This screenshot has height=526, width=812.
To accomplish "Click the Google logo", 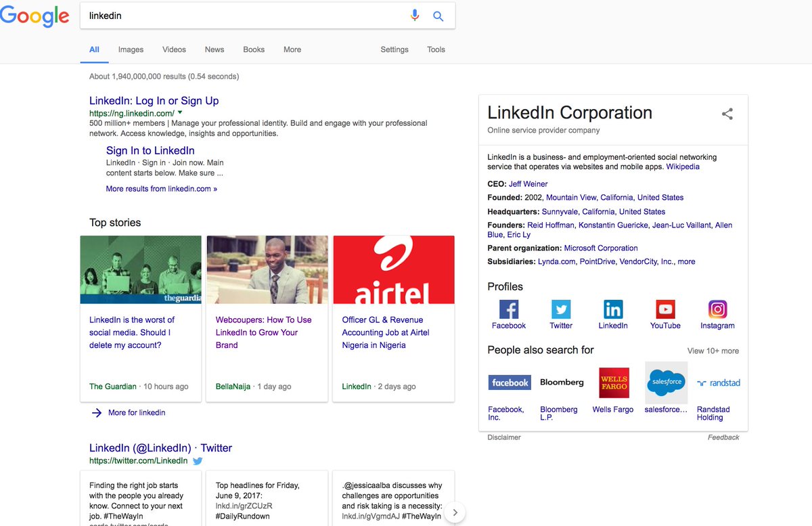I will coord(35,16).
